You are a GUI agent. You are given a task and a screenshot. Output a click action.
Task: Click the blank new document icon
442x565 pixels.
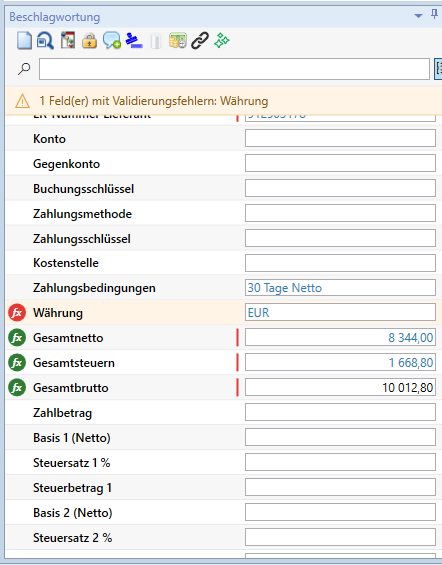click(x=24, y=40)
